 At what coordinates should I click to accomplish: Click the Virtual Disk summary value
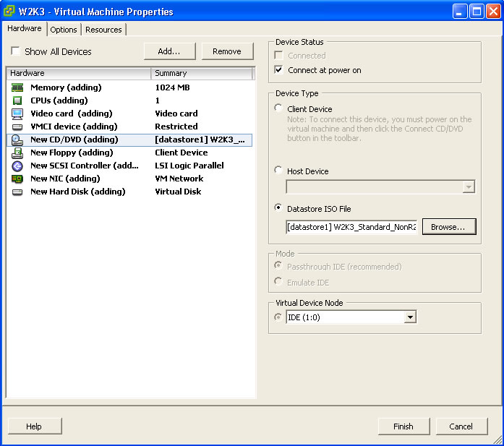[178, 192]
